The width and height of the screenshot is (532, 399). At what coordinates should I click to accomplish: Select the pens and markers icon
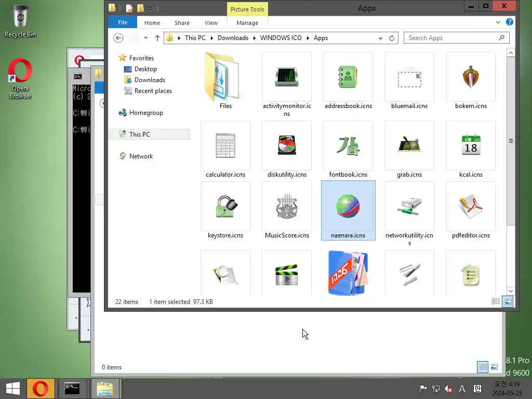click(409, 274)
